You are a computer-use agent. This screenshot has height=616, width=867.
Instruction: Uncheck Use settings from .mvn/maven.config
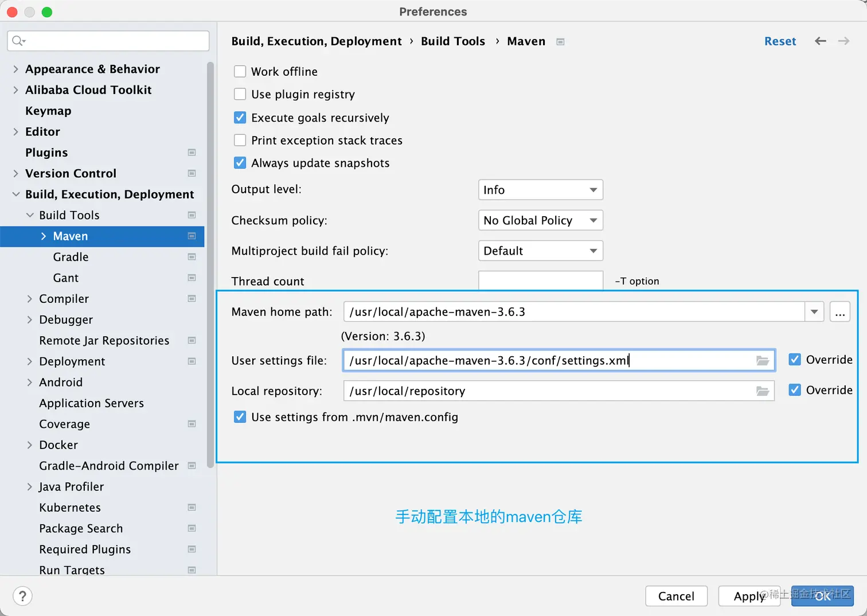click(x=240, y=417)
